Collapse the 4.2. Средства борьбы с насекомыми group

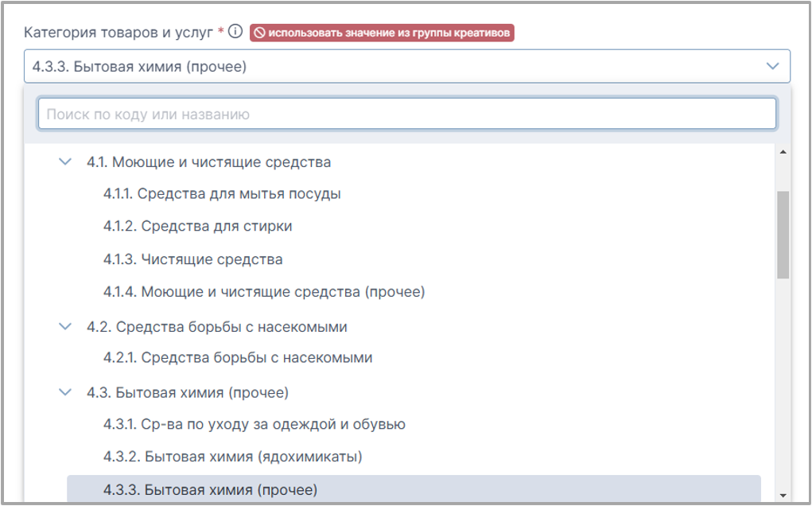[65, 327]
